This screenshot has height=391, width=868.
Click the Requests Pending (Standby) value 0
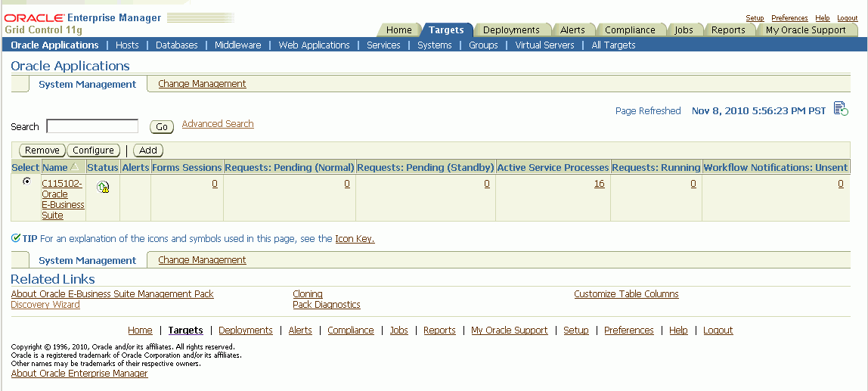pos(487,184)
